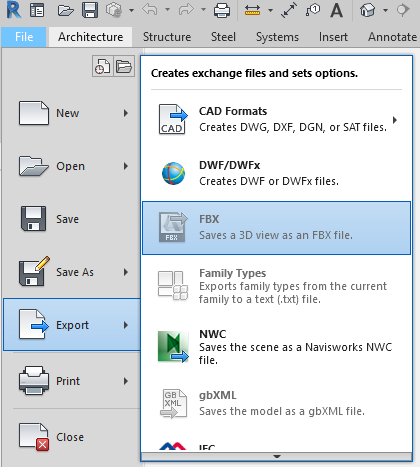Viewport: 420px width, 467px height.
Task: Click the Save menu item
Action: click(x=71, y=219)
